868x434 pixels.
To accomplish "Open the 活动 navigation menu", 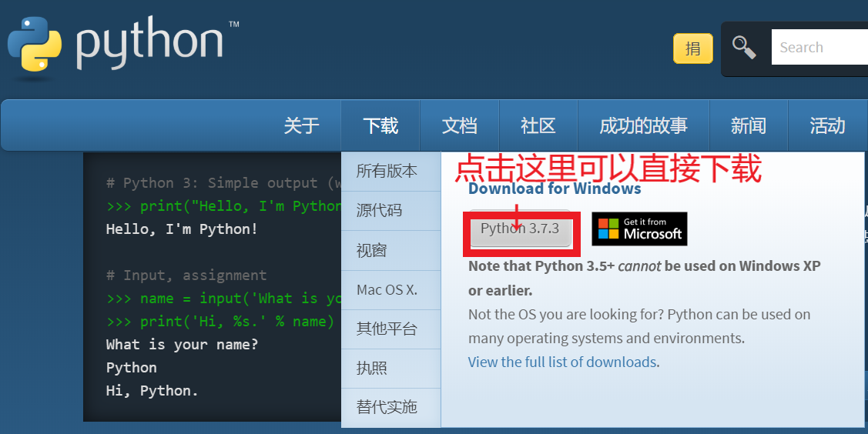I will point(828,125).
